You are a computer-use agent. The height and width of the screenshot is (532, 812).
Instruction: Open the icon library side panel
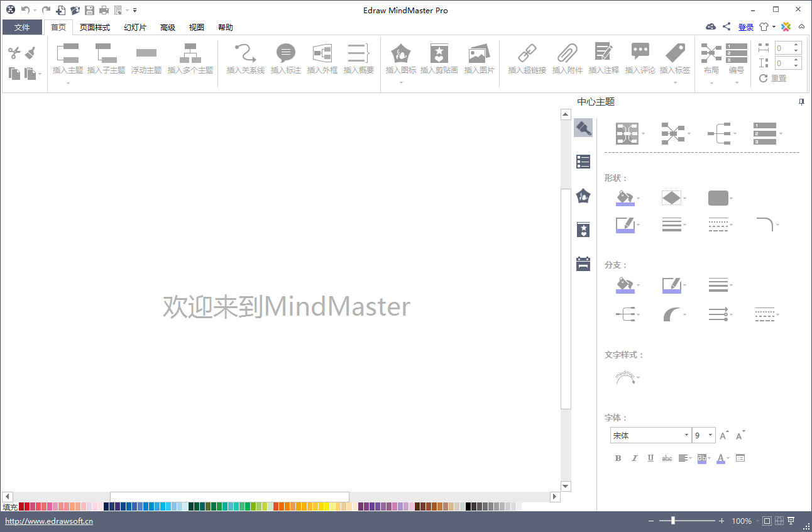click(x=583, y=196)
